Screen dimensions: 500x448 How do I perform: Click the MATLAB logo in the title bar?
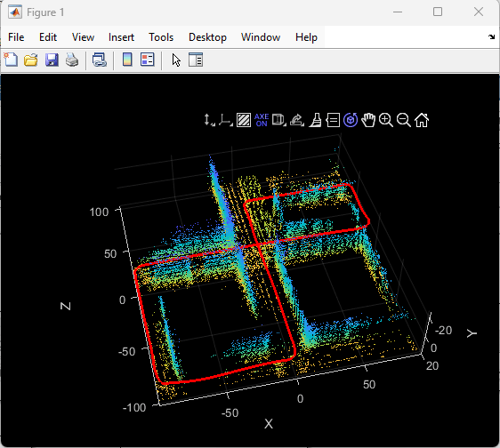(x=15, y=12)
